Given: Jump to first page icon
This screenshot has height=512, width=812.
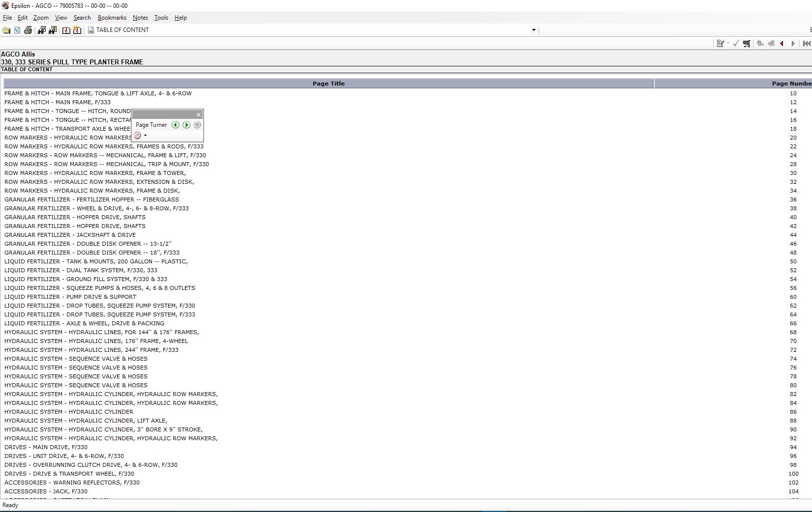Looking at the screenshot, I should point(807,44).
